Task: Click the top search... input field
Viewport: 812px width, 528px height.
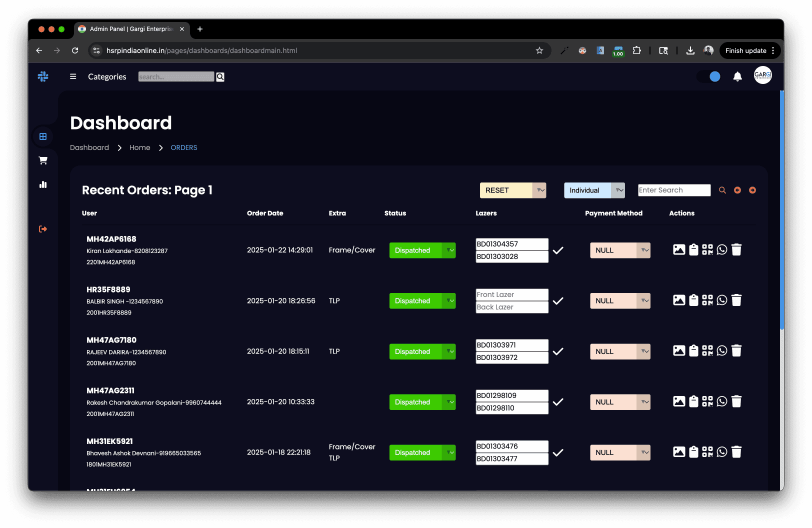Action: click(176, 76)
